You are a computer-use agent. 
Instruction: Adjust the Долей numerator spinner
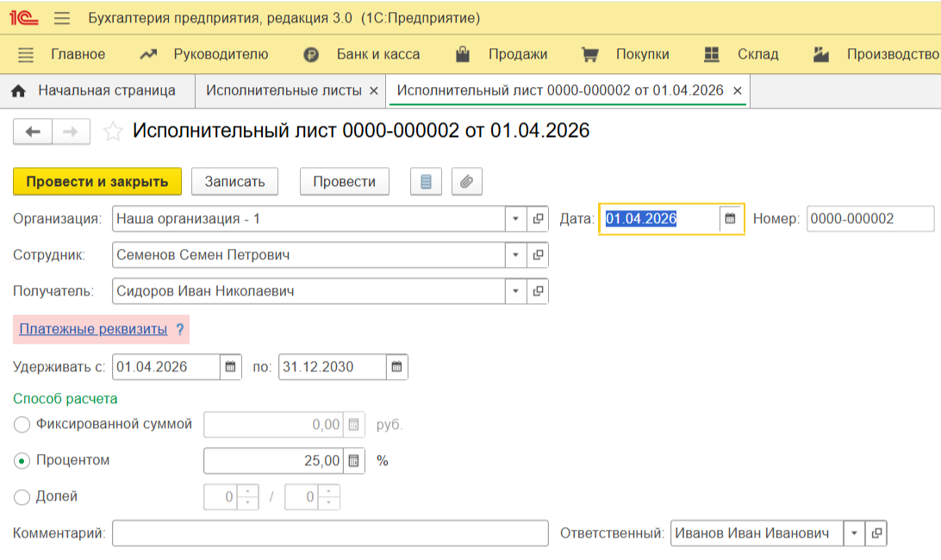tap(248, 497)
